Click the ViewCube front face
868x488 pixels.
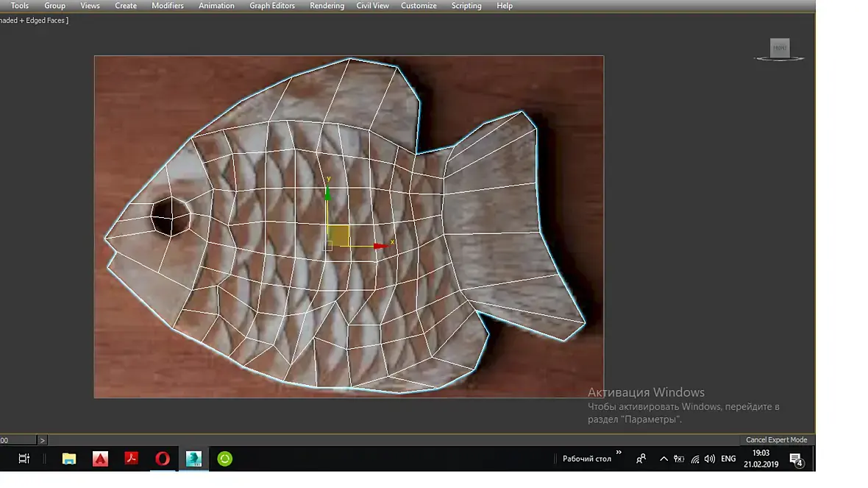(779, 49)
